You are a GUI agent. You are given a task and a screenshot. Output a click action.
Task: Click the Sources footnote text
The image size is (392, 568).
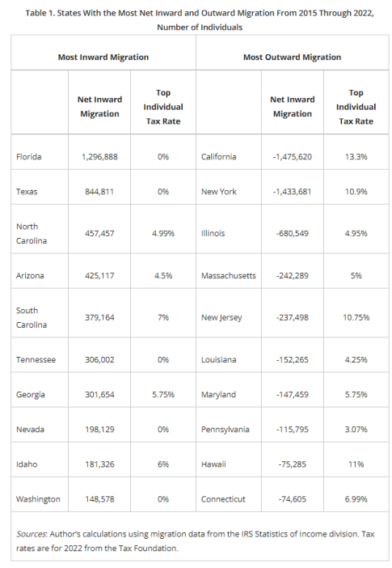pos(196,541)
